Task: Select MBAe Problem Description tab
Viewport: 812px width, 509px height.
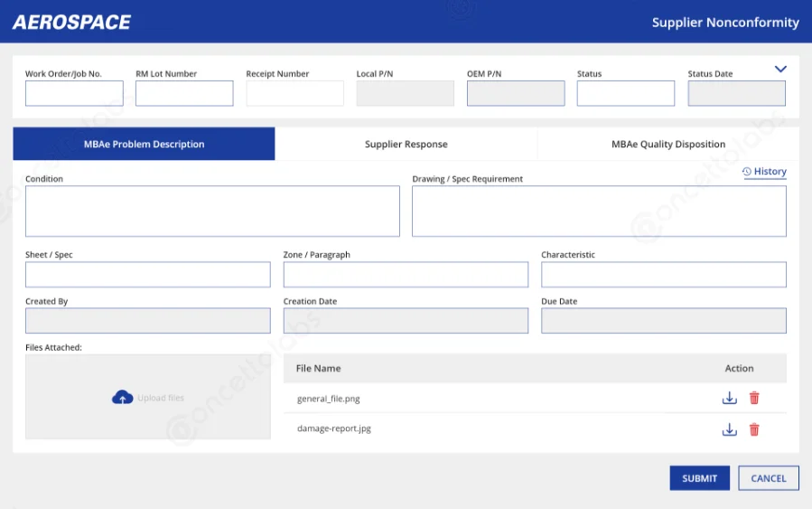Action: click(x=144, y=145)
